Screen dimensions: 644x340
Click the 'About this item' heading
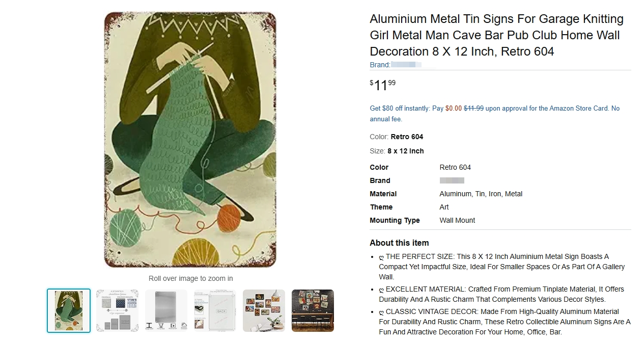[x=399, y=243]
